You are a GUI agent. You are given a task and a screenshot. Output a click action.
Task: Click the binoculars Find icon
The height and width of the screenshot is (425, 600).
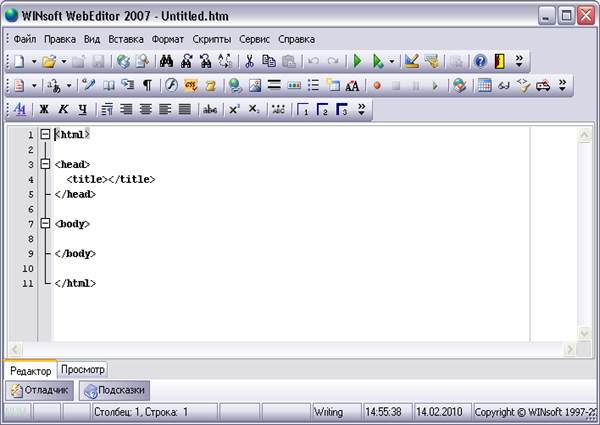pos(166,61)
